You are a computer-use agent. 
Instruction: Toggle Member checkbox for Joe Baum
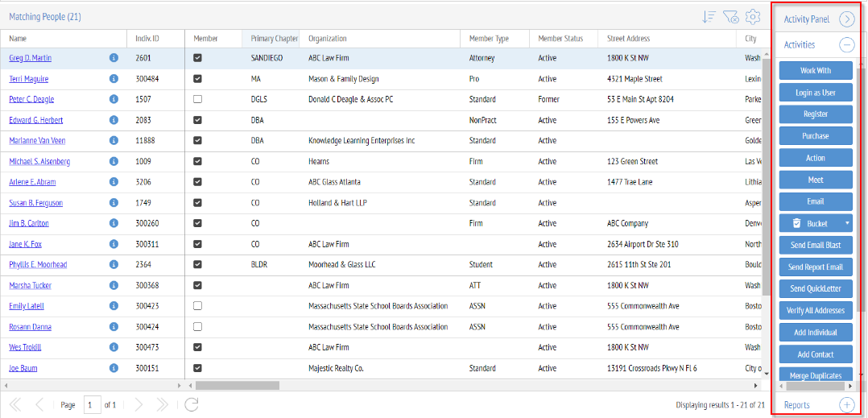(197, 367)
